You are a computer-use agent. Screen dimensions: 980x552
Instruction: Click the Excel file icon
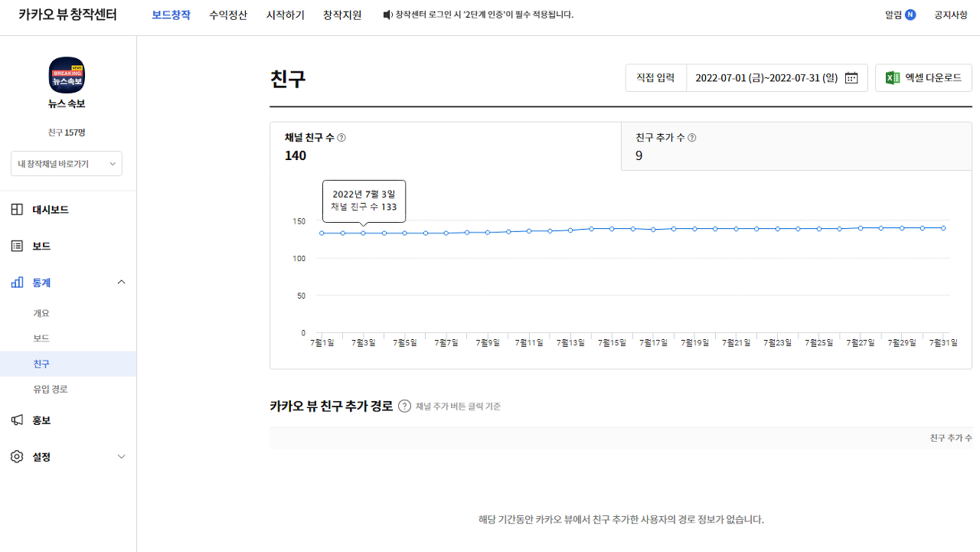click(892, 78)
